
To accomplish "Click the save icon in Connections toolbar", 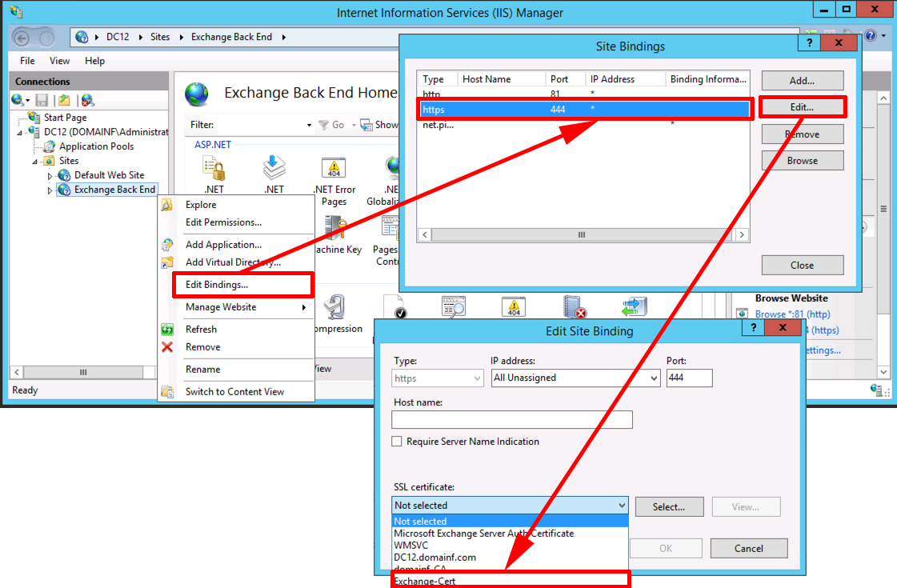I will pyautogui.click(x=42, y=100).
